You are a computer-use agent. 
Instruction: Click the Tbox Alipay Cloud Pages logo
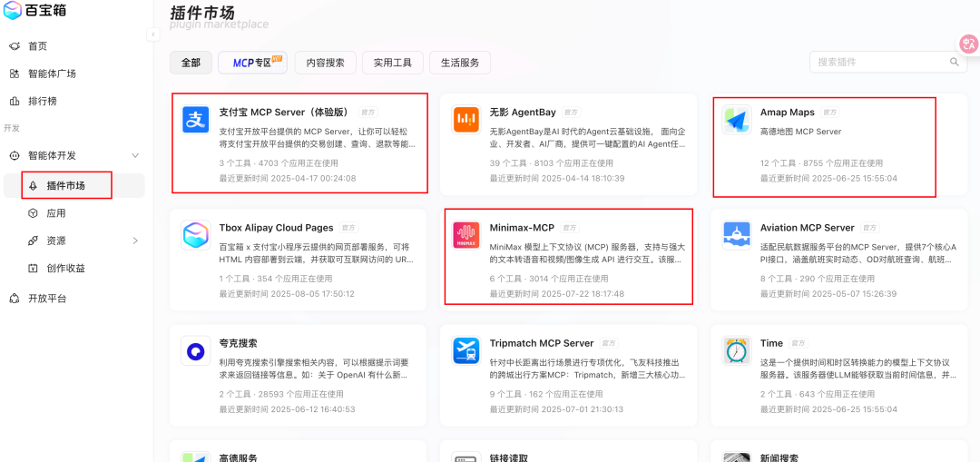pos(196,235)
